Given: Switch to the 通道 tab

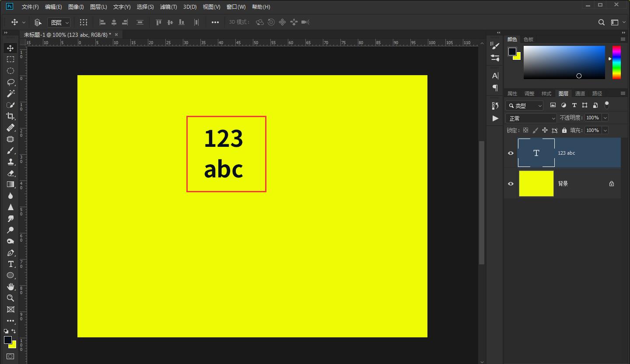Looking at the screenshot, I should pos(580,94).
